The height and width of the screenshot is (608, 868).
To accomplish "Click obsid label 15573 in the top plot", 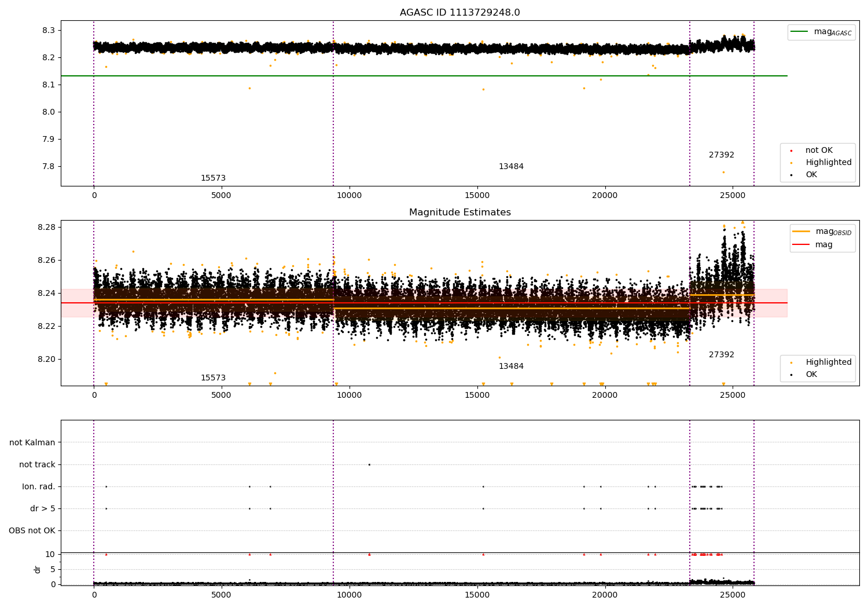I will (213, 178).
